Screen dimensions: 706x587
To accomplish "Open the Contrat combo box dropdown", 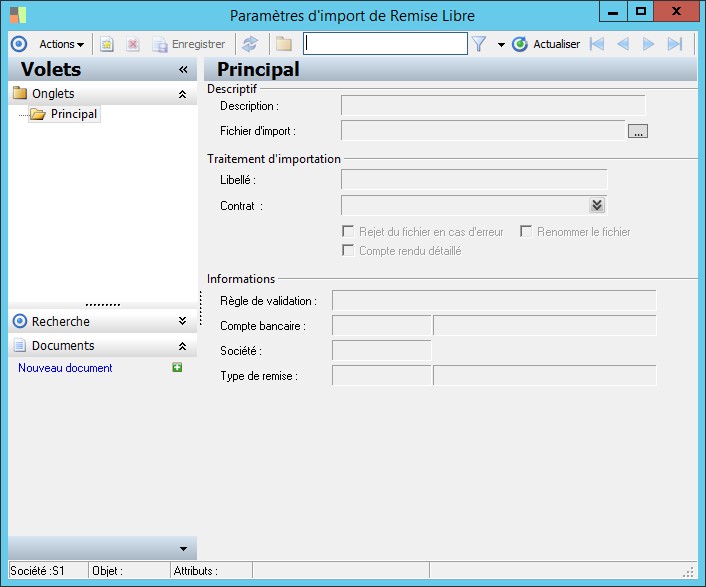I will coord(597,205).
